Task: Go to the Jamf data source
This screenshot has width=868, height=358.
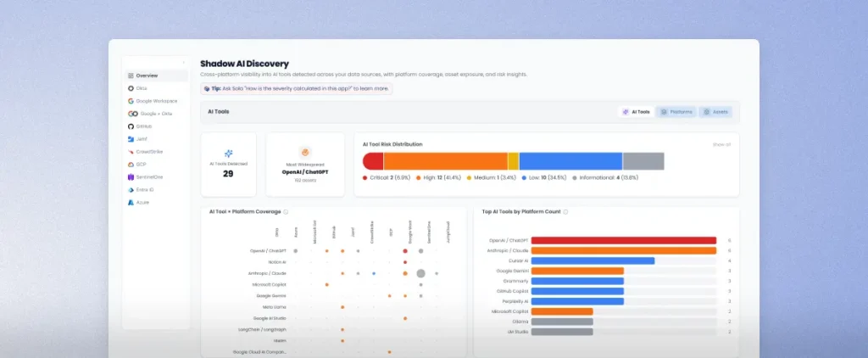Action: (142, 138)
